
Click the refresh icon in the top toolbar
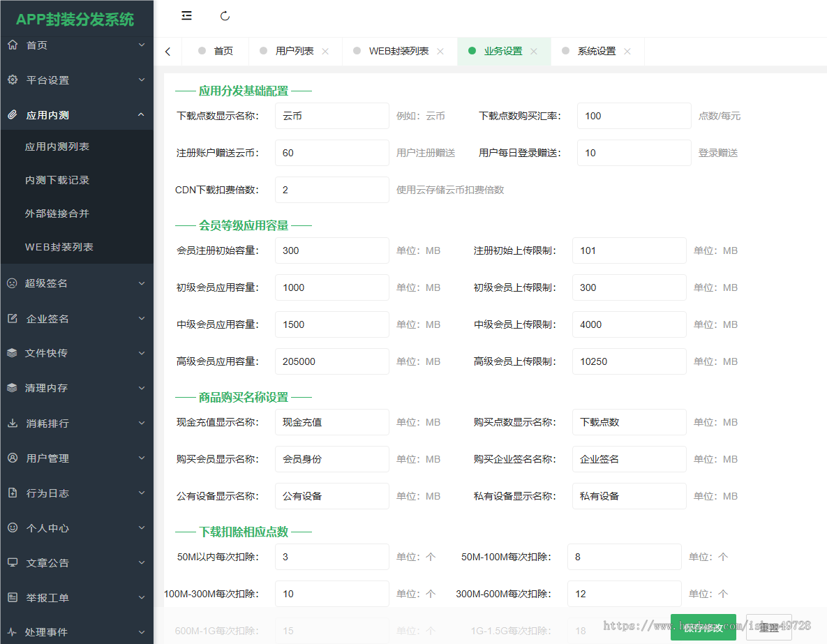(x=224, y=15)
